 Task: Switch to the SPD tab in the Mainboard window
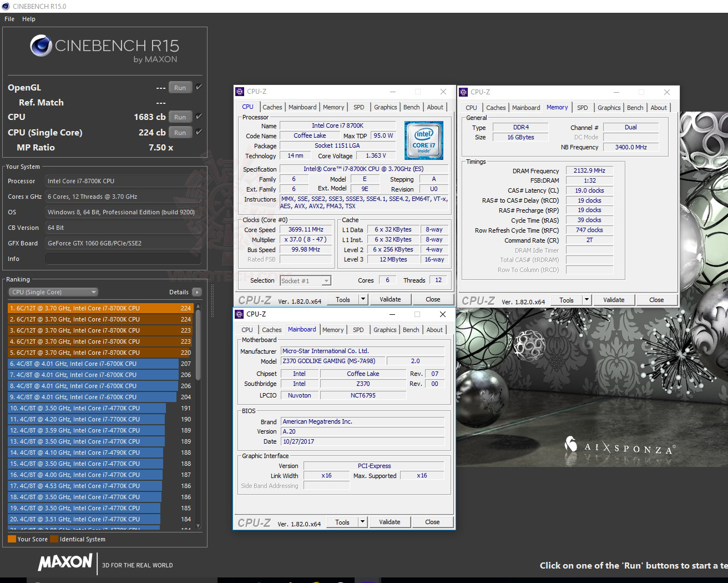pos(358,329)
